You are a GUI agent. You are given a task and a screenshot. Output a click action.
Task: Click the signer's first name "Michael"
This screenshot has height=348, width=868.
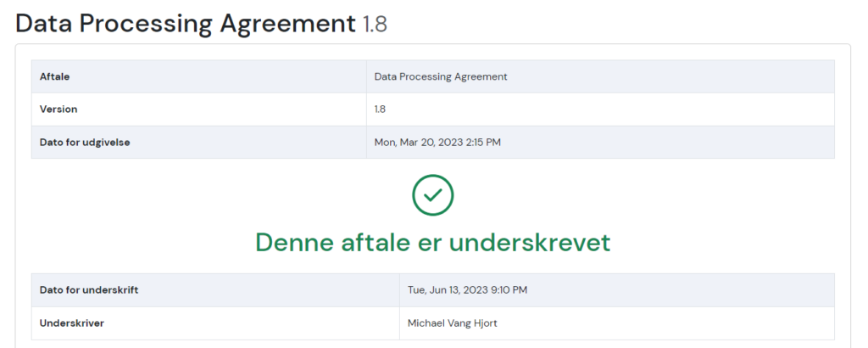click(x=427, y=323)
